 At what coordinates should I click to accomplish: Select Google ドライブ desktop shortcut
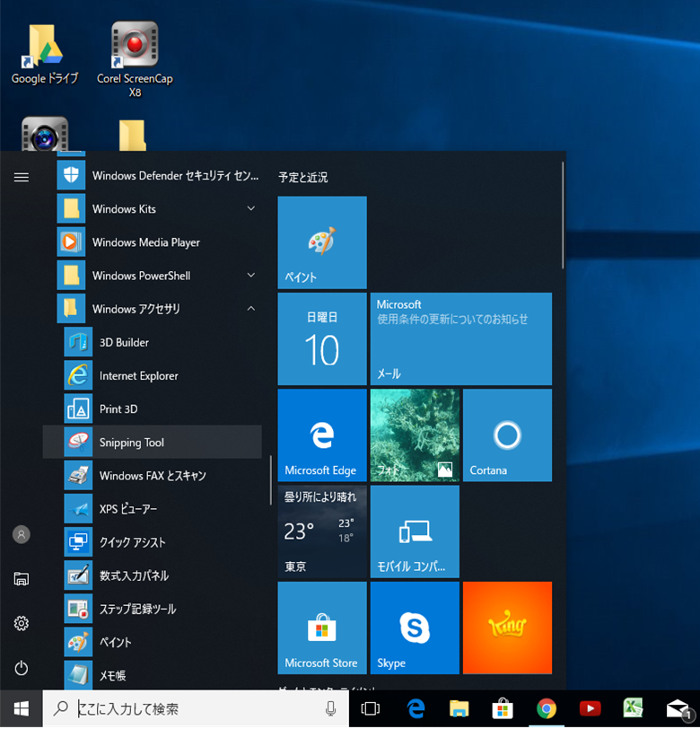(45, 55)
